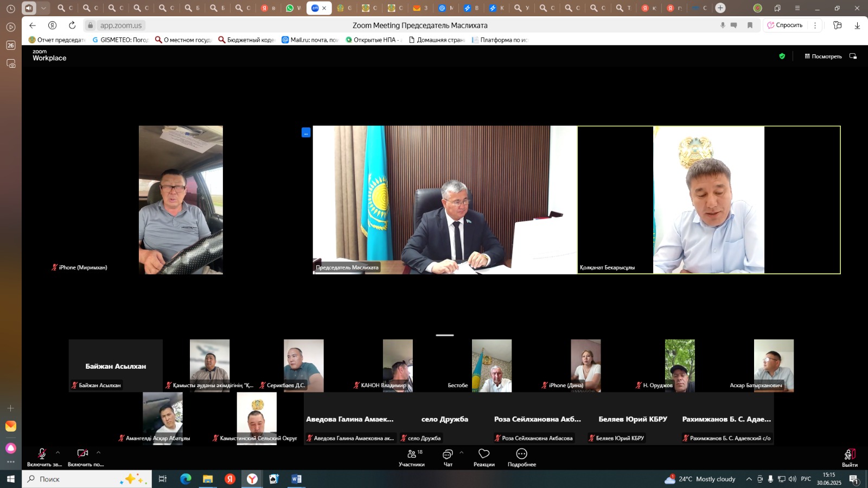
Task: Click the Подробнее more options icon
Action: (521, 454)
